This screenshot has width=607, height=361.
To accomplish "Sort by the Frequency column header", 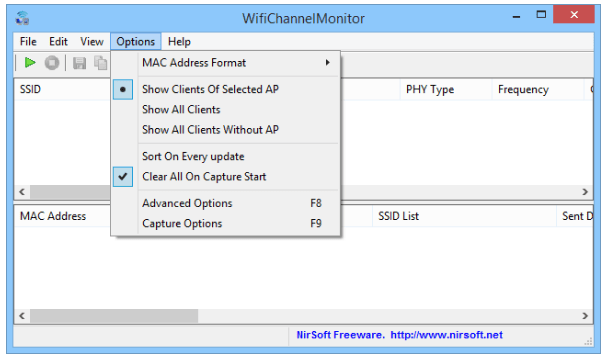I will click(538, 89).
